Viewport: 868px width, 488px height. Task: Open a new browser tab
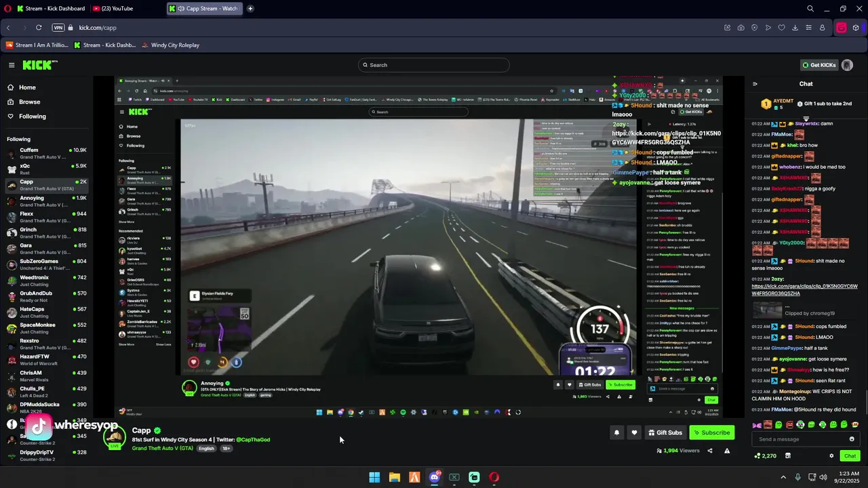point(250,9)
